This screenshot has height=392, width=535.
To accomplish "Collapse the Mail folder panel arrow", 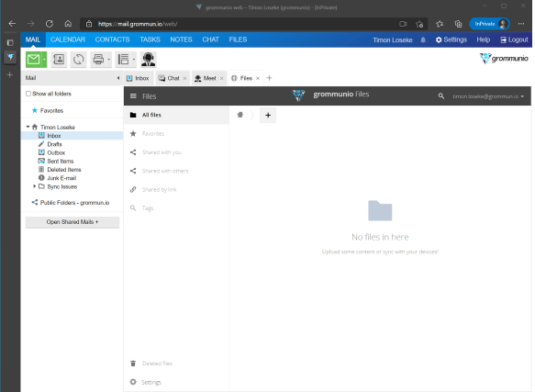I will point(118,78).
